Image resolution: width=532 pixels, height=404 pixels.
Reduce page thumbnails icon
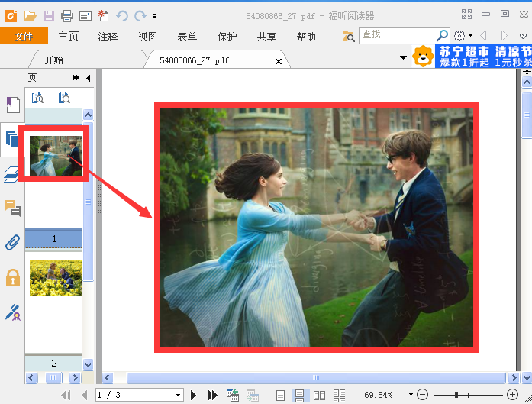coord(64,98)
